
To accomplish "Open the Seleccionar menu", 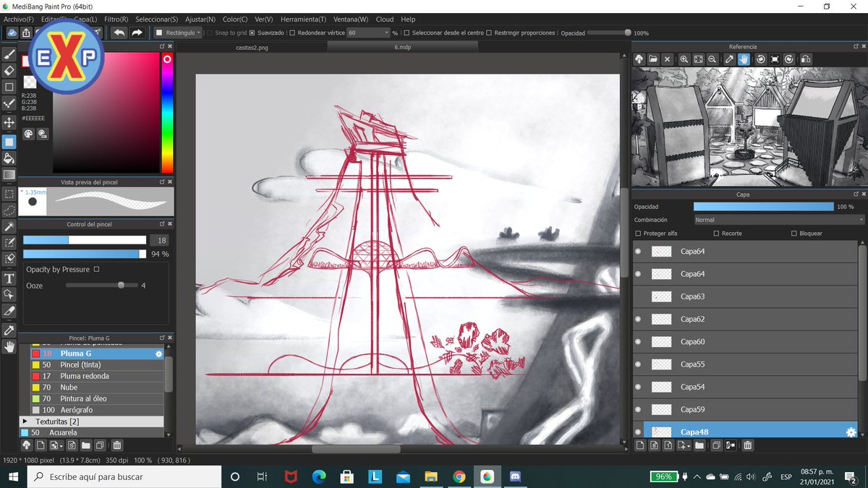I will pos(157,20).
